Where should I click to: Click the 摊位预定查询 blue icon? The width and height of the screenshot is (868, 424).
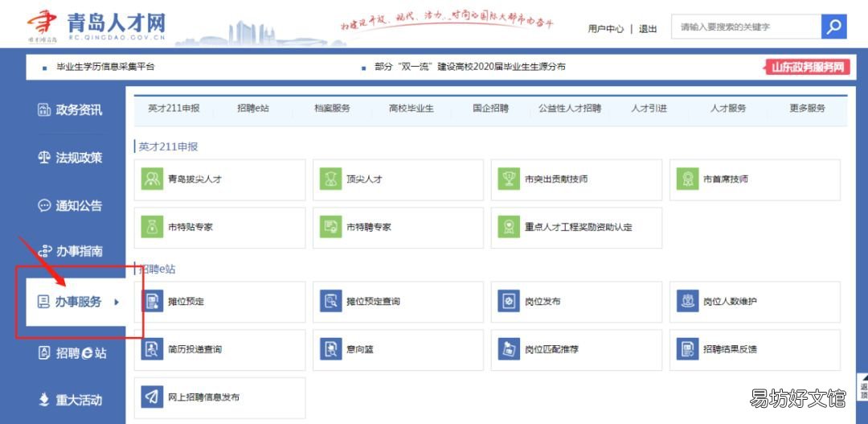point(330,301)
